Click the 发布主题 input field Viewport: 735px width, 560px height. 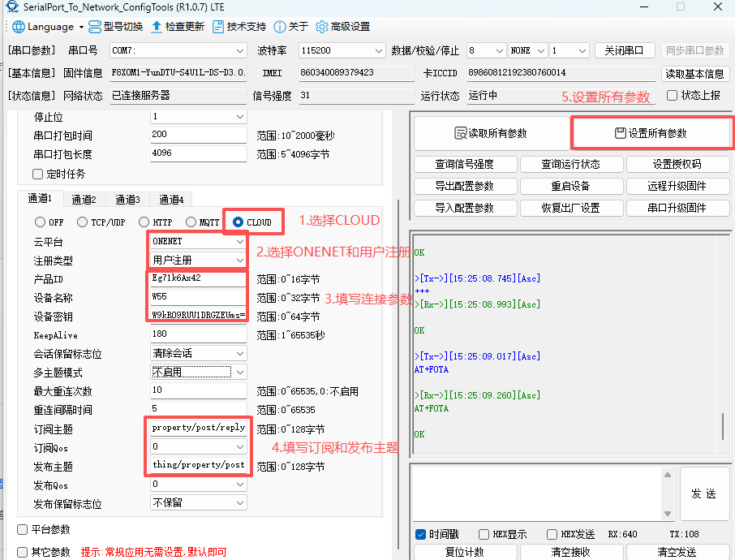[198, 465]
